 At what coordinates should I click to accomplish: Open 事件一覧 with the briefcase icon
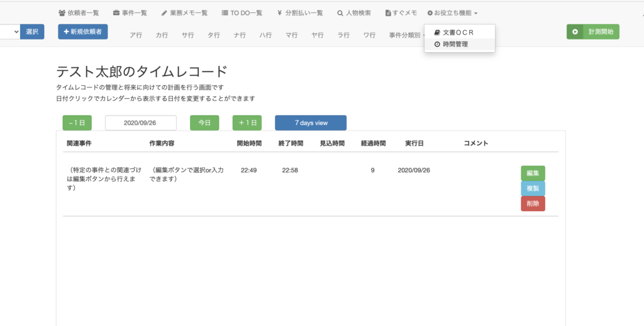130,13
